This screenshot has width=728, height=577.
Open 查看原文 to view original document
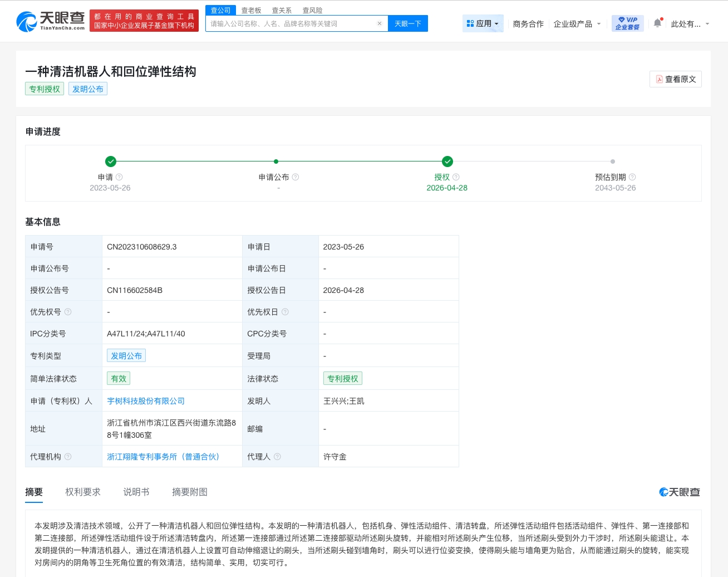pos(675,79)
